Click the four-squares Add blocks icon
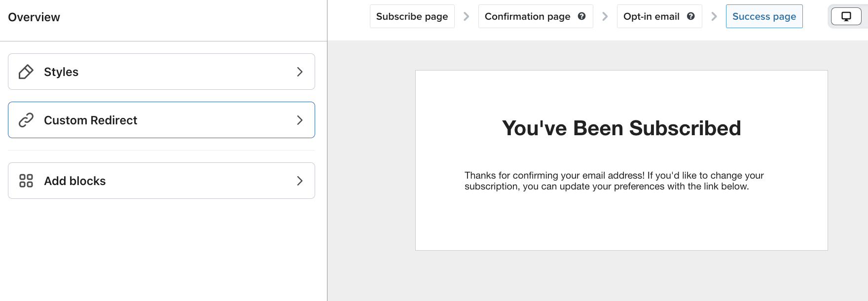The height and width of the screenshot is (301, 868). tap(26, 181)
